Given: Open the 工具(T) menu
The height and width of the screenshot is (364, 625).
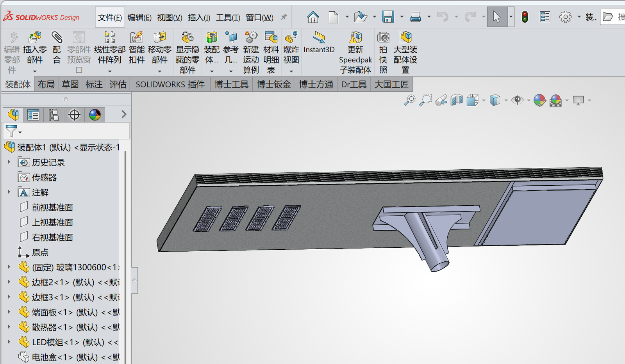Looking at the screenshot, I should tap(228, 17).
